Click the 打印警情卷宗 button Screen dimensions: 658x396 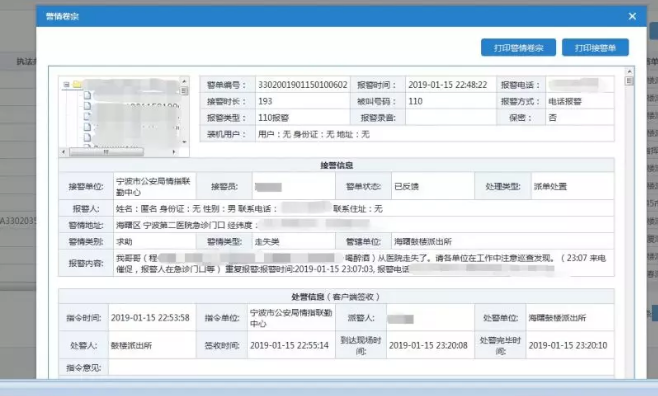click(518, 47)
